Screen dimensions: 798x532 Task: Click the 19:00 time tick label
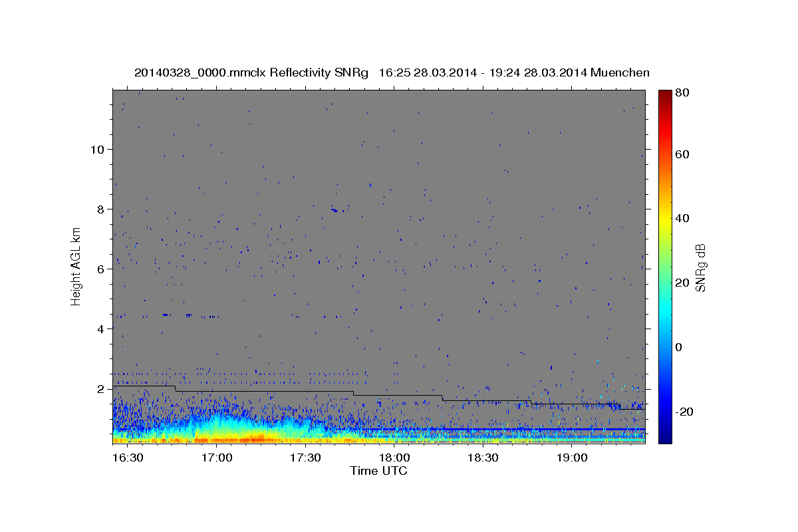(x=572, y=458)
